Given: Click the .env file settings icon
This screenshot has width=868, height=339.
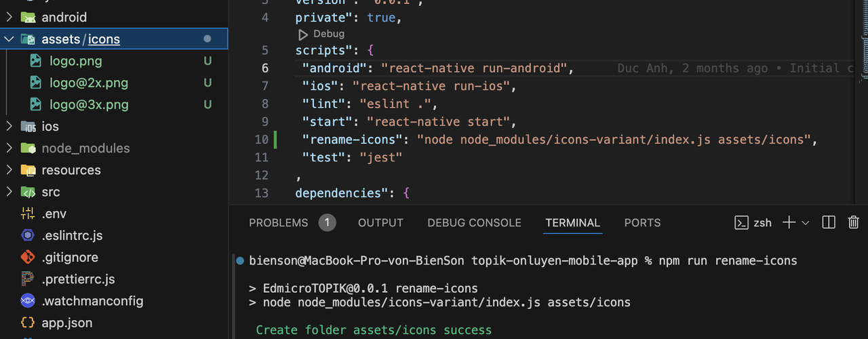Looking at the screenshot, I should (28, 214).
